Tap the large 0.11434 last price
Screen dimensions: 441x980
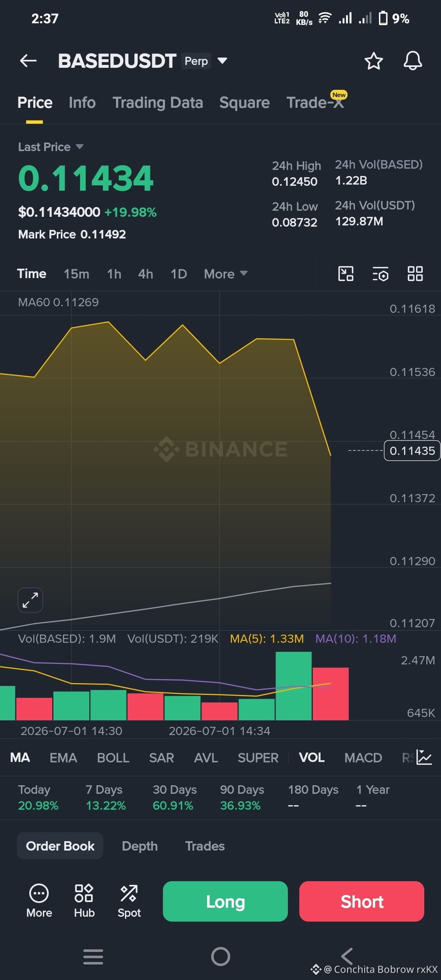pyautogui.click(x=86, y=178)
